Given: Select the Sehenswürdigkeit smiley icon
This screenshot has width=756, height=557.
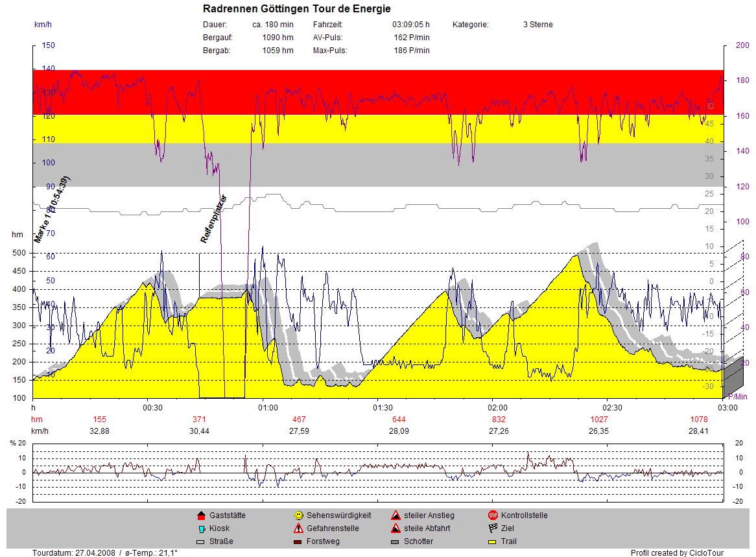Looking at the screenshot, I should [298, 516].
